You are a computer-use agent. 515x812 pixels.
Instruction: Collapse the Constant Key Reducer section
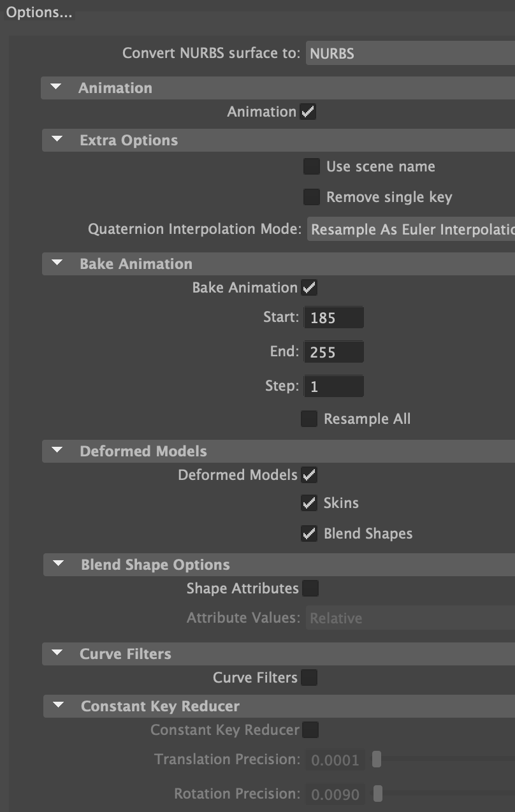[57, 706]
